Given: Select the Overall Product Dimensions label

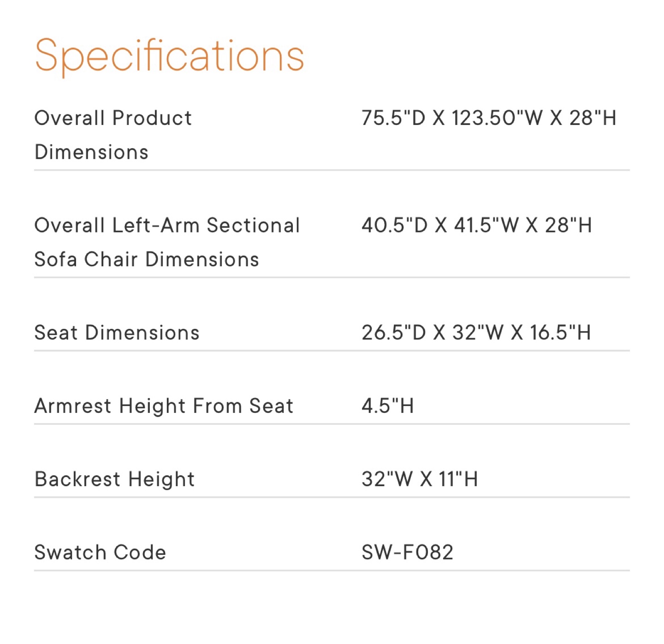Looking at the screenshot, I should point(113,135).
